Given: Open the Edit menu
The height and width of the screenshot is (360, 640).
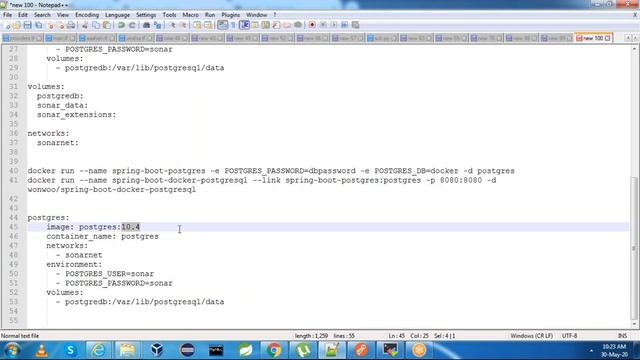Looking at the screenshot, I should tap(23, 15).
